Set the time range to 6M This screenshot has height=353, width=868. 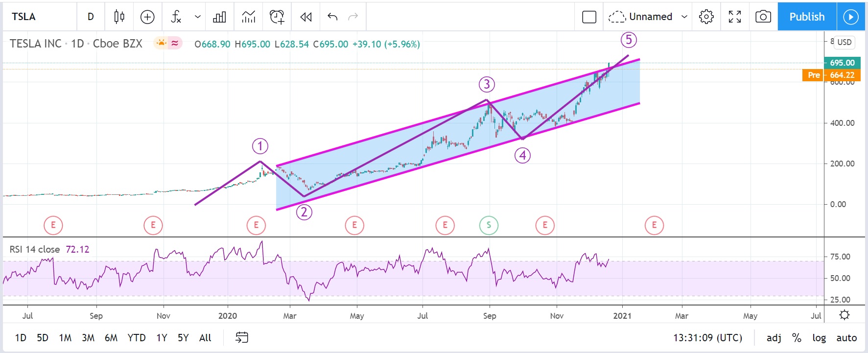tap(111, 338)
